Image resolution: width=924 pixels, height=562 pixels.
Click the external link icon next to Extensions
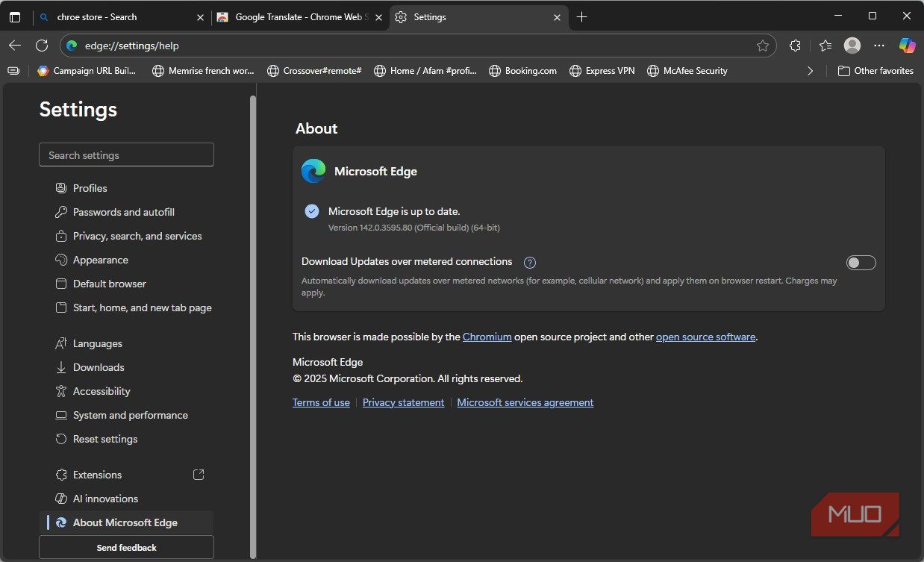[199, 475]
